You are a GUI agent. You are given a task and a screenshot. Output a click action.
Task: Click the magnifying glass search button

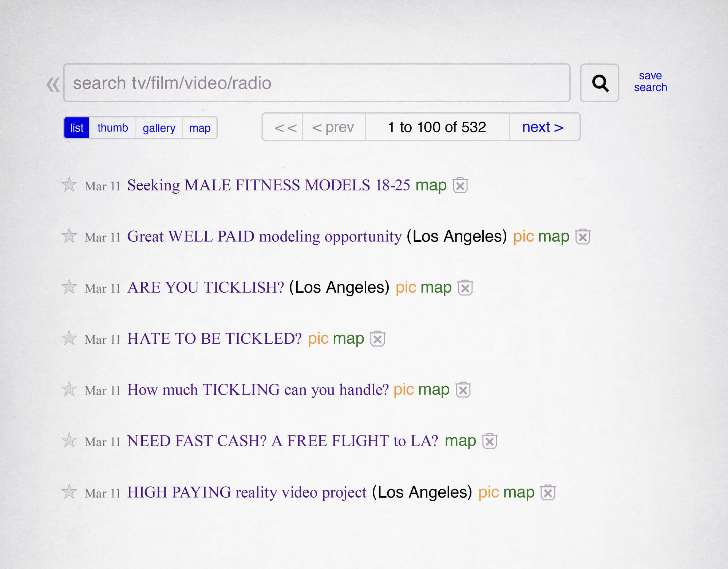point(599,83)
